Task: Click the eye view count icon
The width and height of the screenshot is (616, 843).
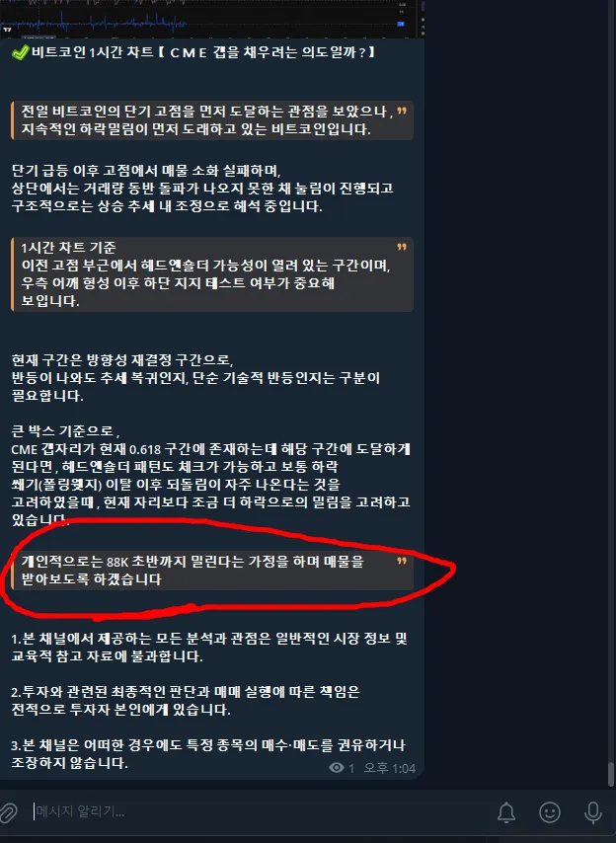Action: 337,768
